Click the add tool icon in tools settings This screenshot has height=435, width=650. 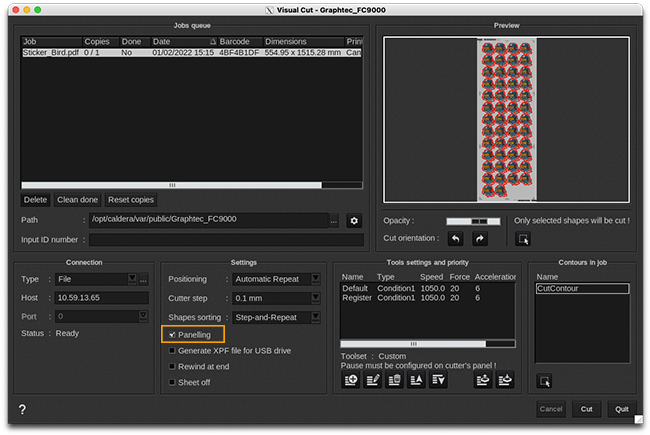point(351,380)
